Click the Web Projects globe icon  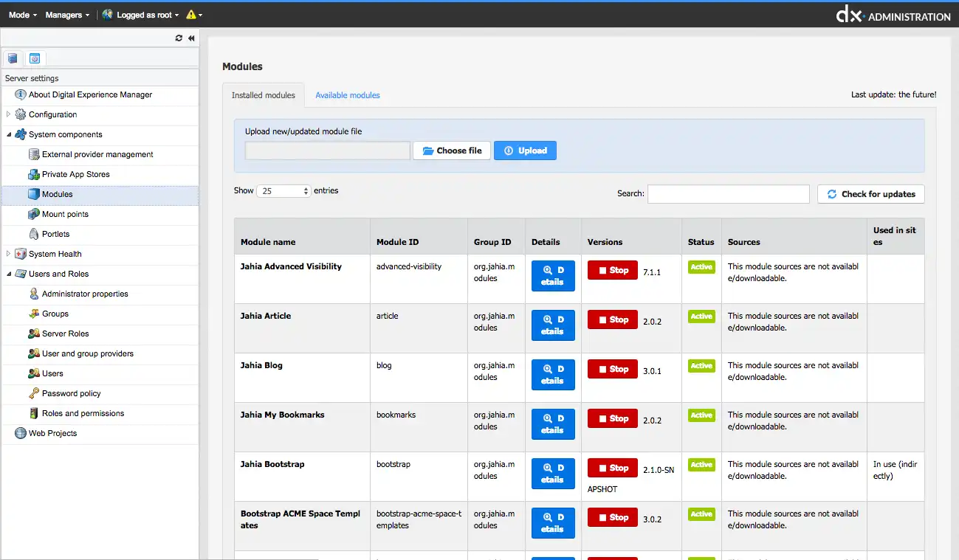point(21,433)
